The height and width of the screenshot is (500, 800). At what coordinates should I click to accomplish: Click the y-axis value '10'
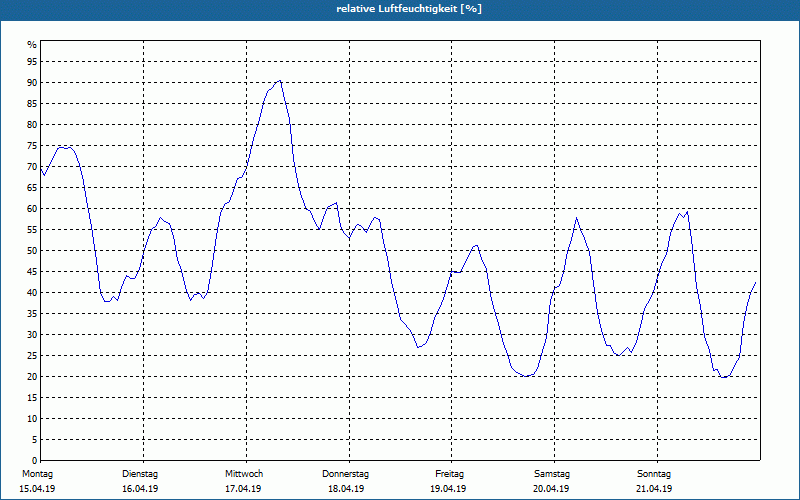point(32,419)
